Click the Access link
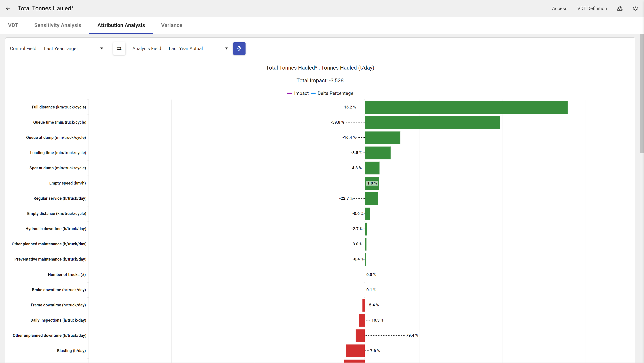Viewport: 644px width, 363px height. coord(559,8)
